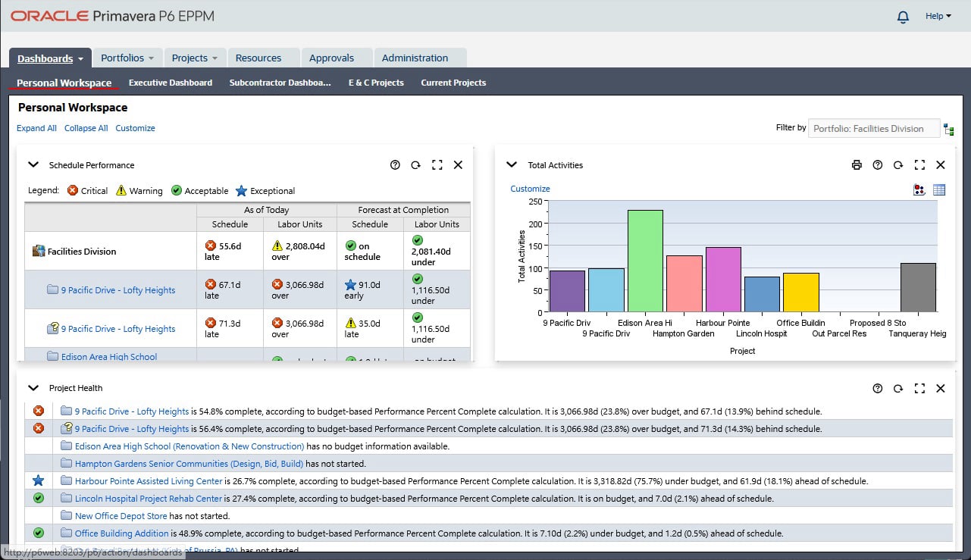
Task: Close the Schedule Performance portlet
Action: 458,165
